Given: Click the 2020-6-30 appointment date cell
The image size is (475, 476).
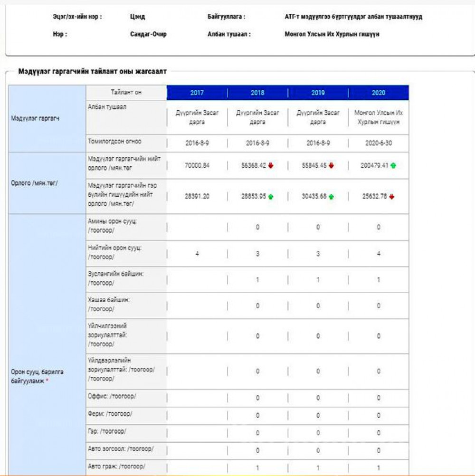Looking at the screenshot, I should [x=379, y=143].
